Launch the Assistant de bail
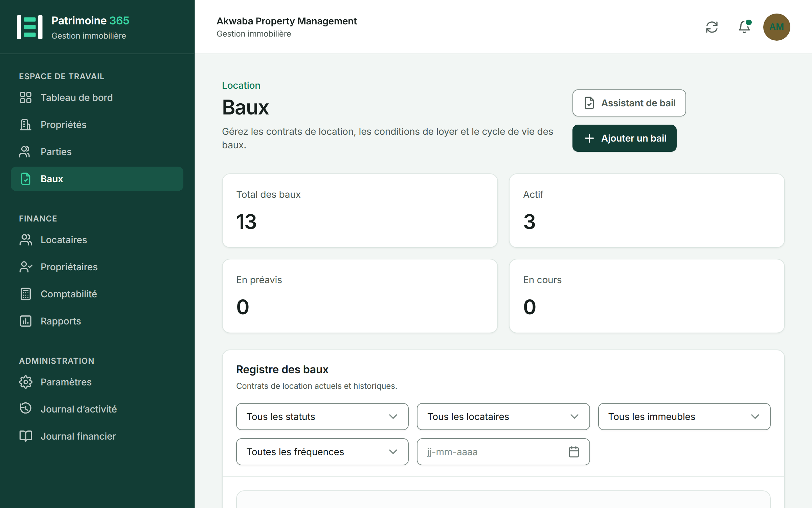This screenshot has height=508, width=812. pos(629,103)
